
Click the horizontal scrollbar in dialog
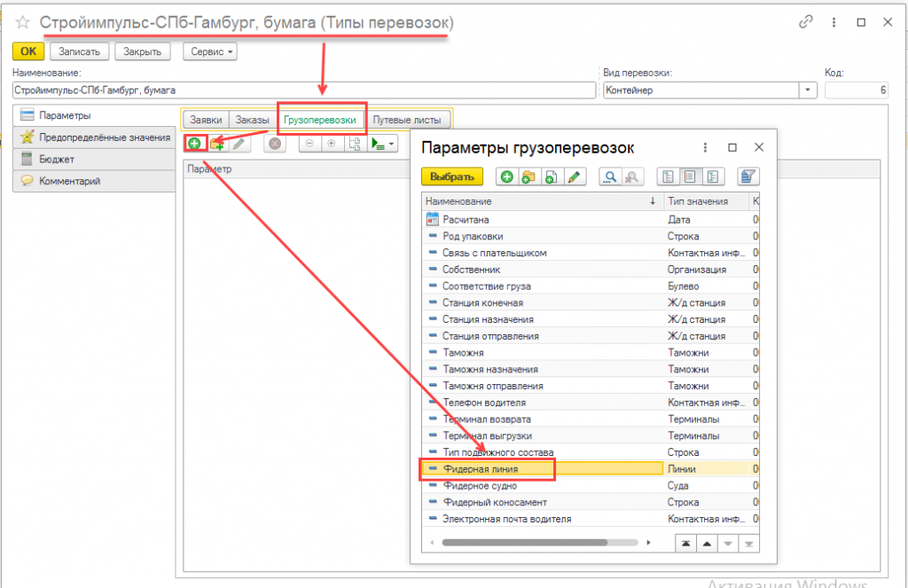tap(525, 543)
